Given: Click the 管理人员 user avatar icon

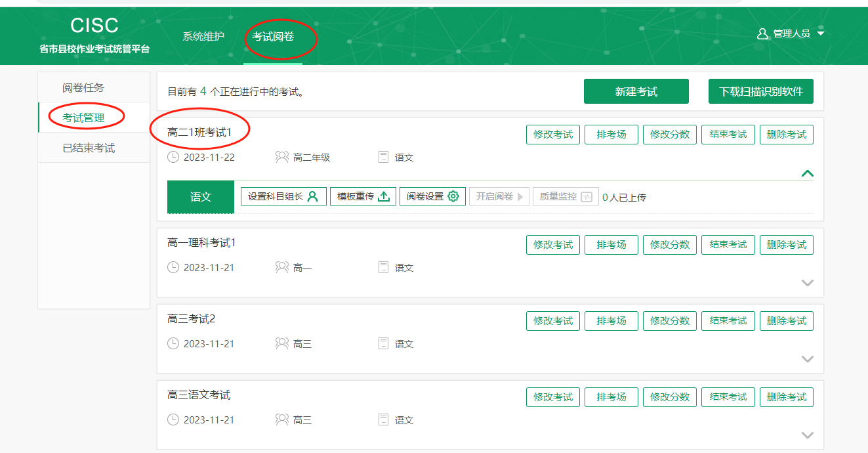Looking at the screenshot, I should click(x=762, y=33).
